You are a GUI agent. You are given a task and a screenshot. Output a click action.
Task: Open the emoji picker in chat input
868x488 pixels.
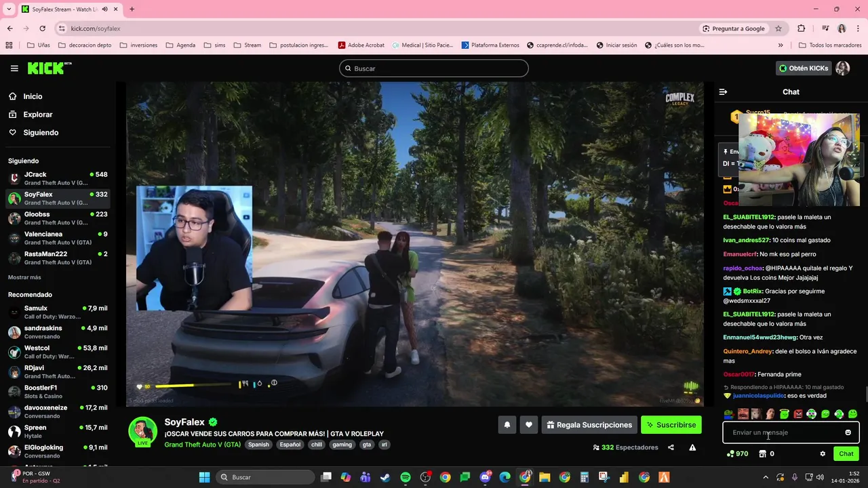(x=848, y=432)
